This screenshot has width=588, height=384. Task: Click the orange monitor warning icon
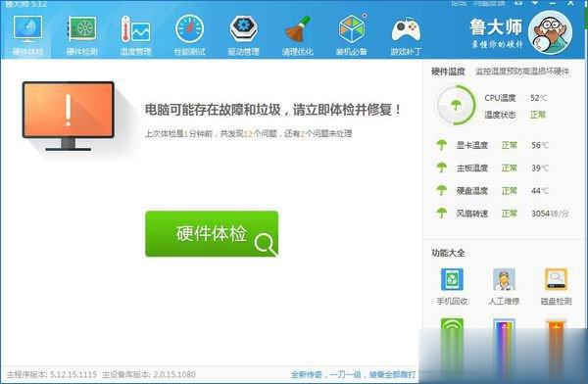(68, 116)
